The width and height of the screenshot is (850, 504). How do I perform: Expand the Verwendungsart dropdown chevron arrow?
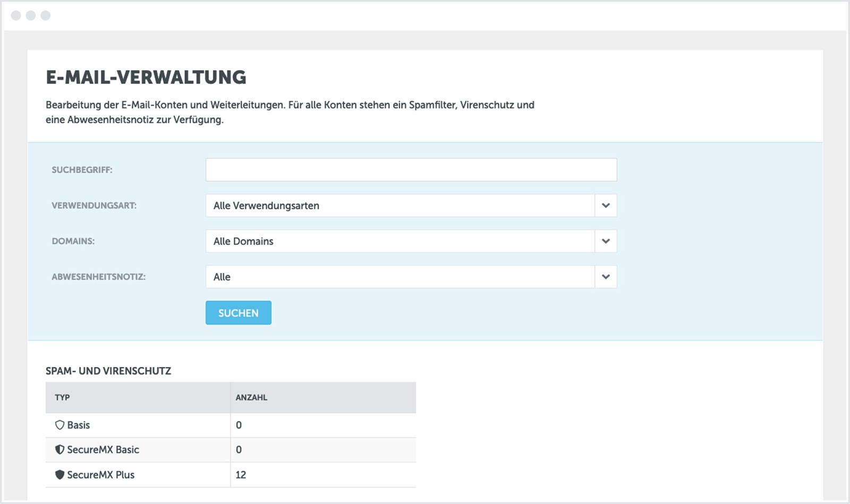pyautogui.click(x=606, y=206)
